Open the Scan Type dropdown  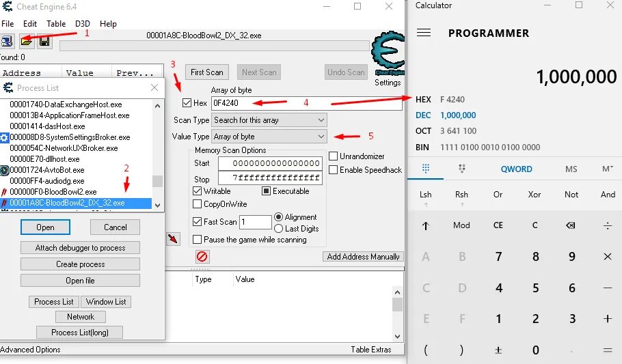coord(269,120)
